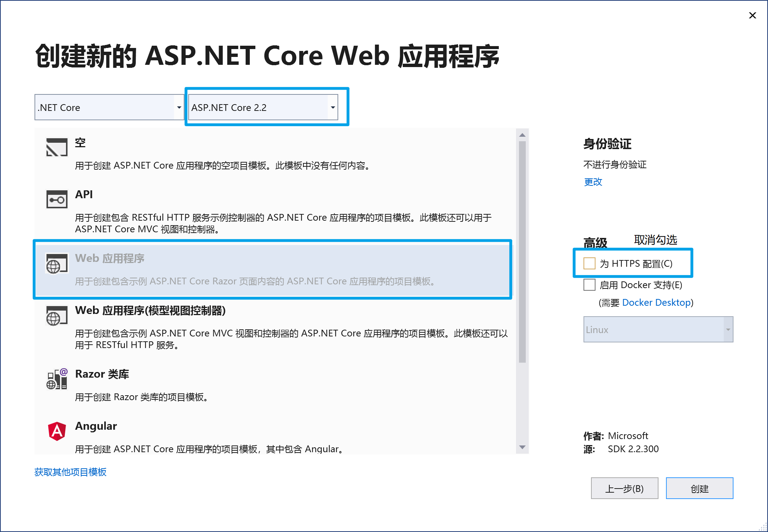Click the 创建 button

699,489
